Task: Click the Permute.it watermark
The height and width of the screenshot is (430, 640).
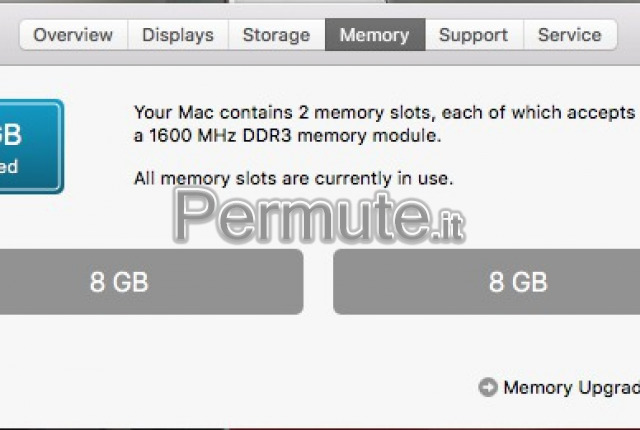Action: pos(319,216)
